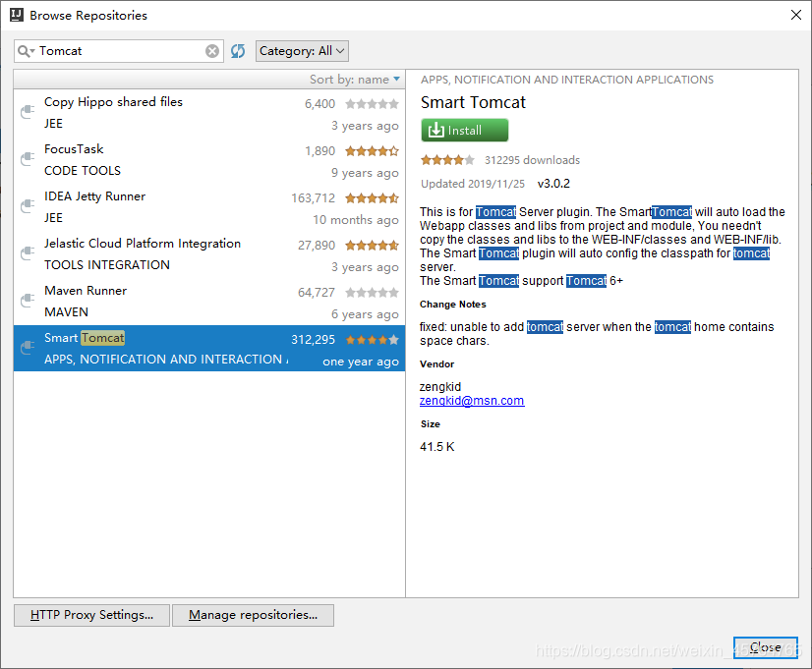This screenshot has height=669, width=812.
Task: Open the Category: All dropdown
Action: [302, 51]
